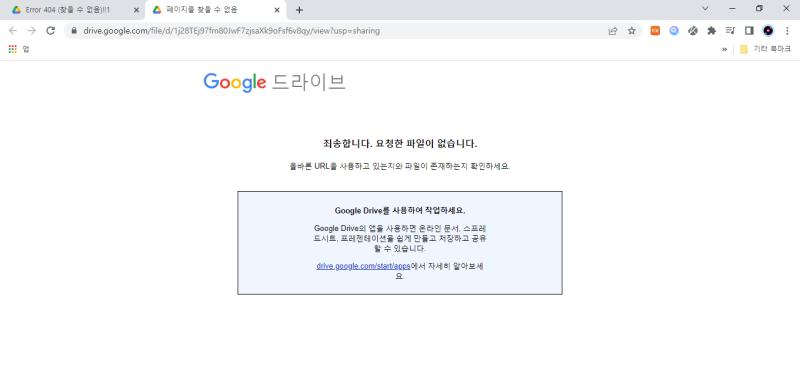Go back to the previous page
Screen dimensions: 800x375
pos(13,31)
